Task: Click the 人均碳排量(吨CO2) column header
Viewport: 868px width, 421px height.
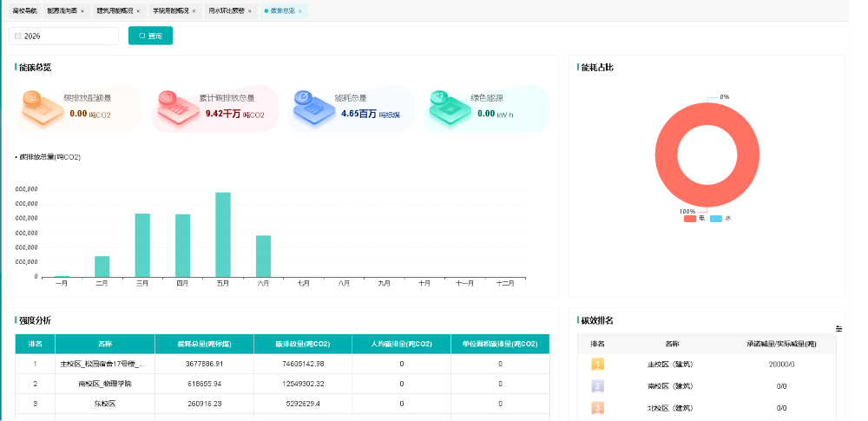Action: [x=401, y=344]
